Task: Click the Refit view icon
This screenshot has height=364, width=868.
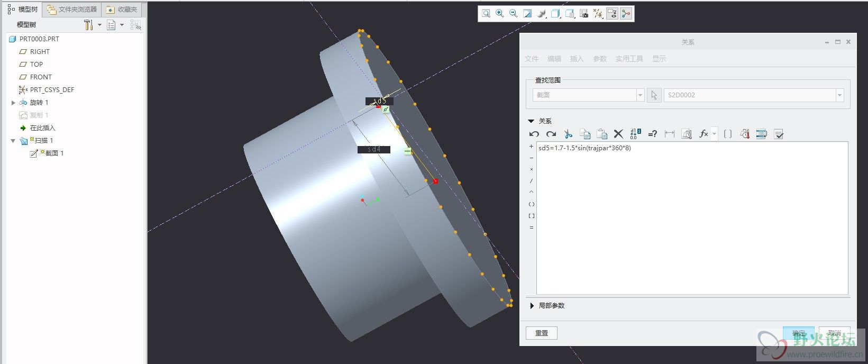Action: click(x=486, y=14)
